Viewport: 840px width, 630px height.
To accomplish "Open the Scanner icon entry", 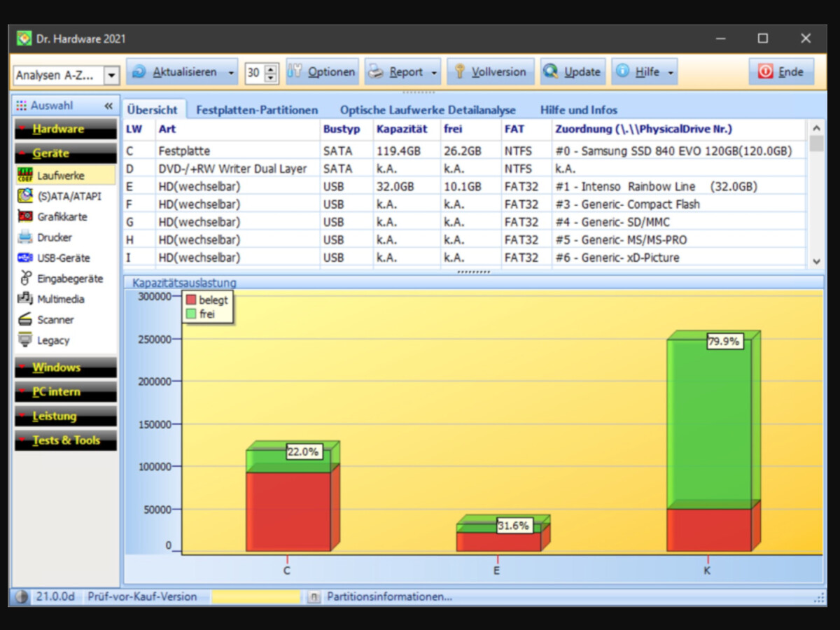I will pyautogui.click(x=25, y=320).
